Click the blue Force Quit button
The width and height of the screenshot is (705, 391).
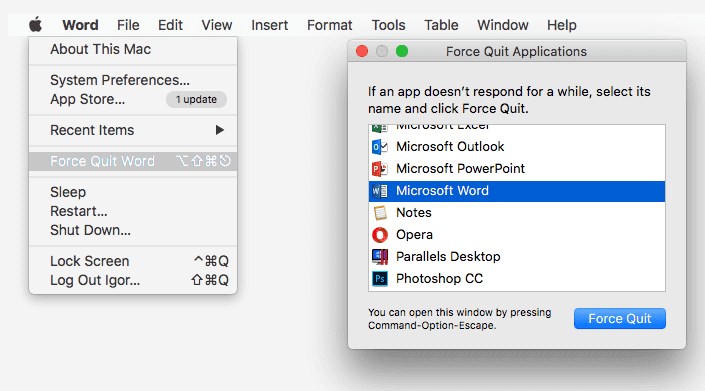620,319
